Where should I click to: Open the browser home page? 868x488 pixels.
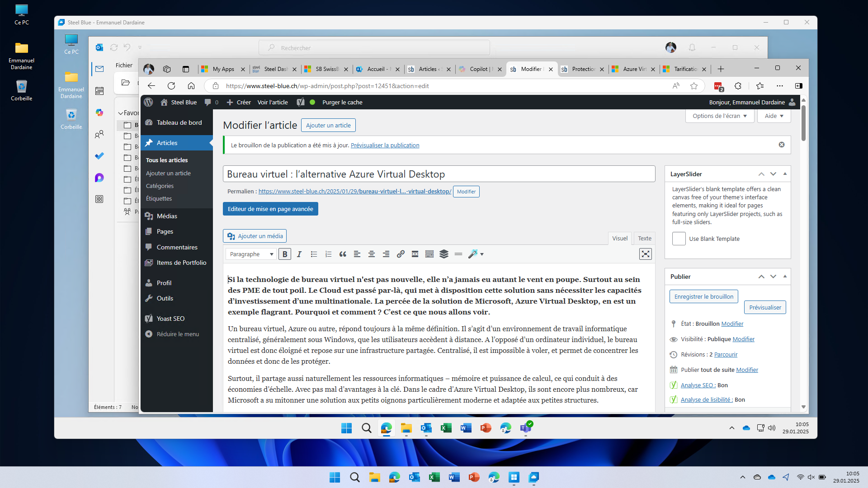[191, 86]
